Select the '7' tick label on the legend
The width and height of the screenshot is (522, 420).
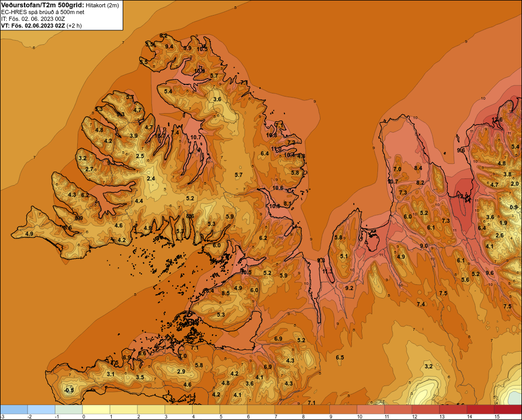point(276,417)
